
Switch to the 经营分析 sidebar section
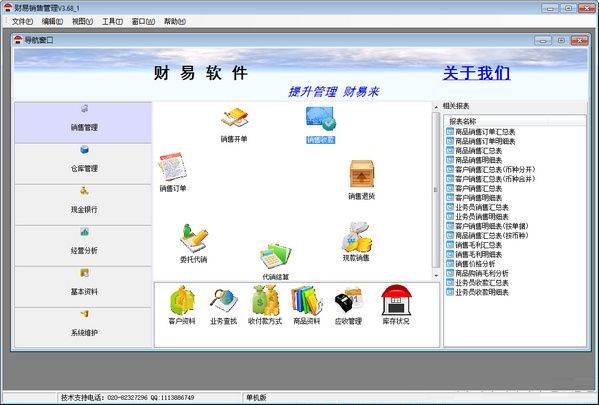pyautogui.click(x=83, y=246)
